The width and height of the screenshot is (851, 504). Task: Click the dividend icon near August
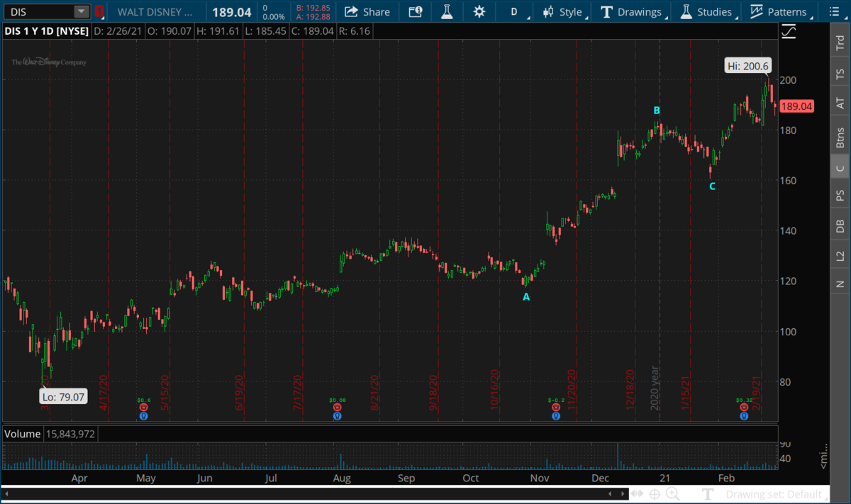click(338, 416)
